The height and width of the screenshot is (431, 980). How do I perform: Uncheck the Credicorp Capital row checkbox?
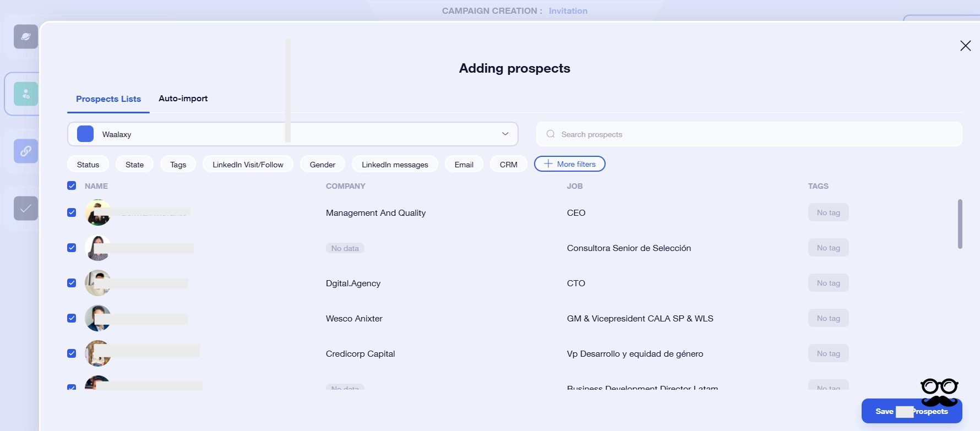[72, 353]
